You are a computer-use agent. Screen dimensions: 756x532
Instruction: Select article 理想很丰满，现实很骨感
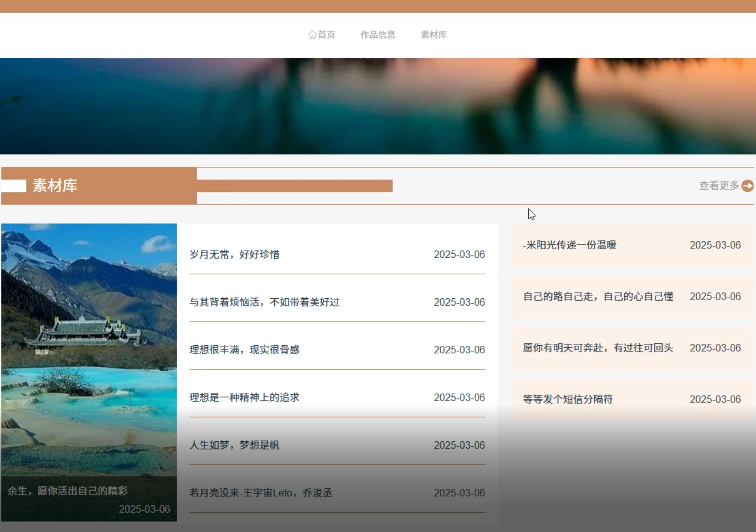click(x=244, y=350)
